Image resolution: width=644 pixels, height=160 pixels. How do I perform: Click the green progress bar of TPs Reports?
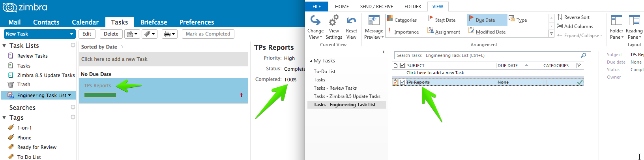[x=100, y=95]
